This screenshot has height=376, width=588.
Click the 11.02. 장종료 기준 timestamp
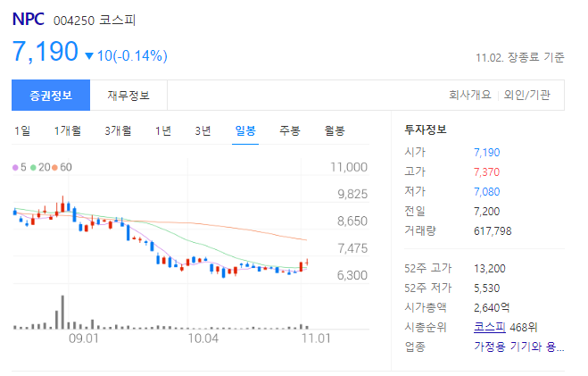(x=520, y=57)
